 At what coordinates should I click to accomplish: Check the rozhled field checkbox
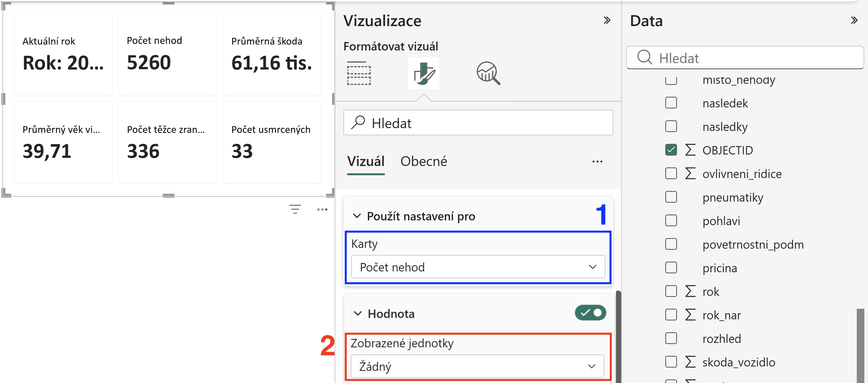tap(671, 338)
